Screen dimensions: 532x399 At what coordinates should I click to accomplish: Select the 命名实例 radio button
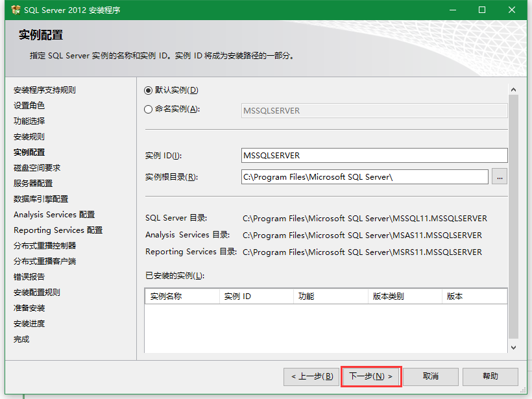tap(149, 110)
